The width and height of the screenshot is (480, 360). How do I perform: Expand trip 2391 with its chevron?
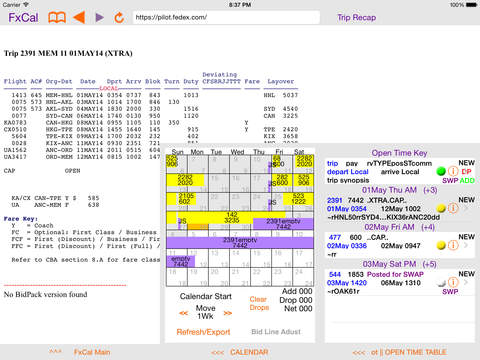coord(466,208)
